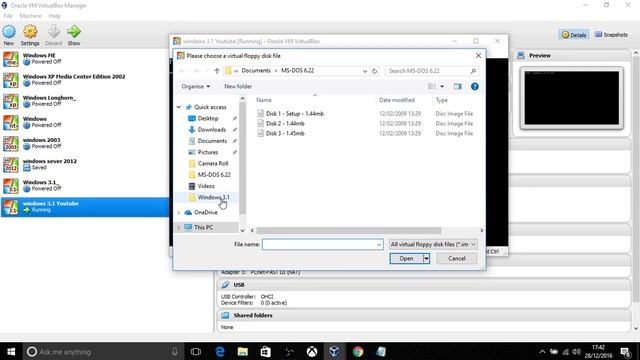Sort files by the Type column
The image size is (640, 360).
click(x=442, y=100)
